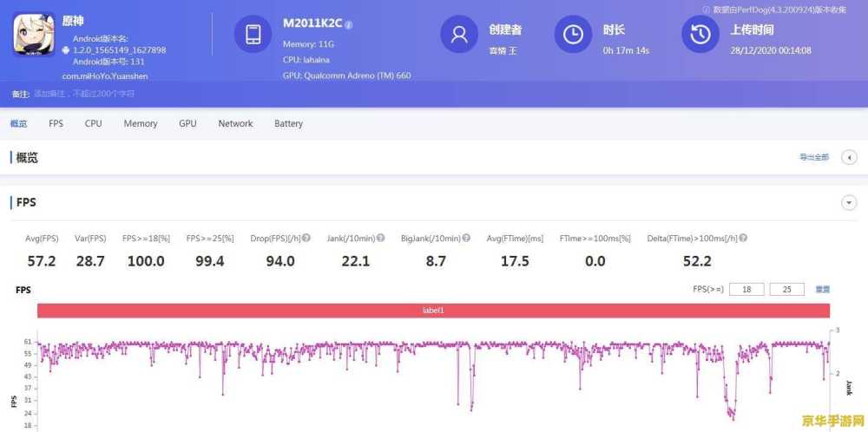Viewport: 868px width, 432px height.
Task: Open the Memory tab
Action: (141, 123)
